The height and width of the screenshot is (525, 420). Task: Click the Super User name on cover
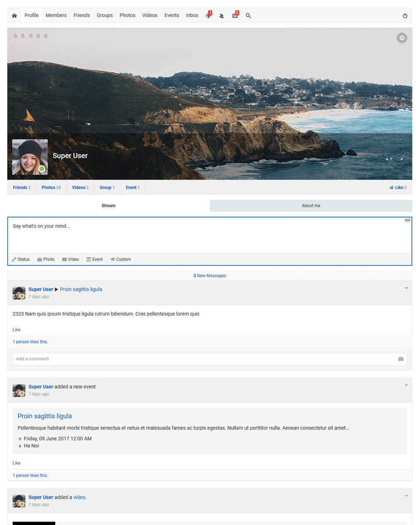pyautogui.click(x=70, y=156)
